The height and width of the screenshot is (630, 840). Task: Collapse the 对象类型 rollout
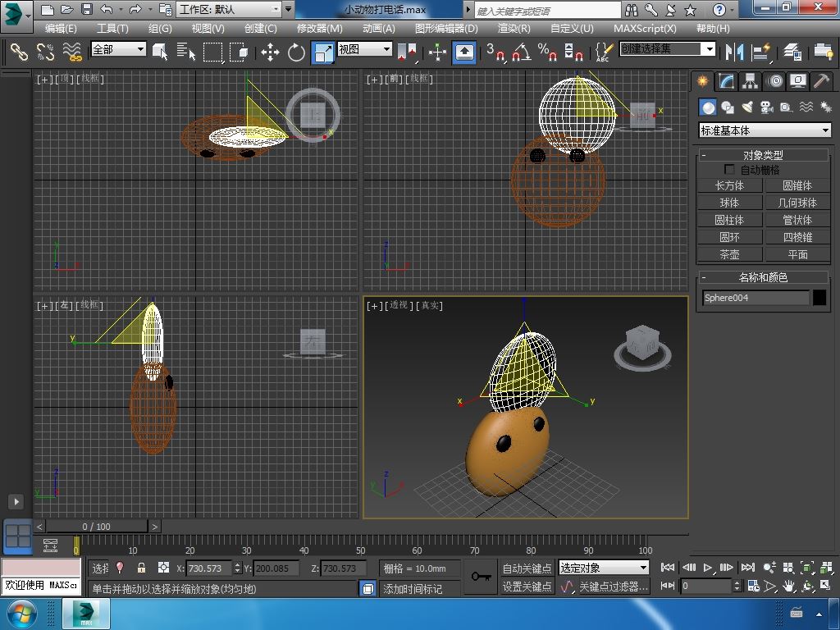point(763,155)
